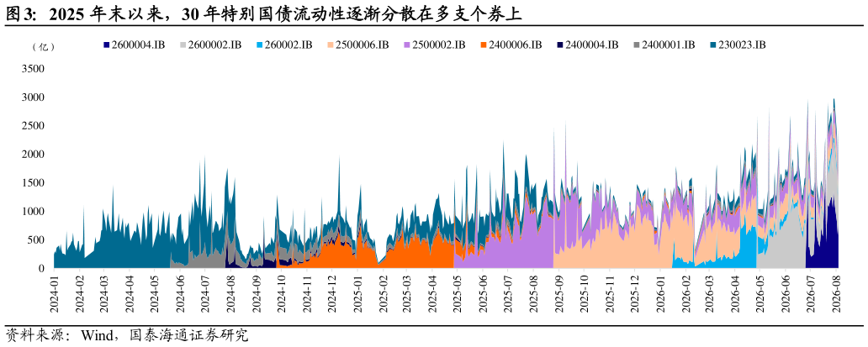
Task: Click y-axis value 3500
Action: [32, 69]
